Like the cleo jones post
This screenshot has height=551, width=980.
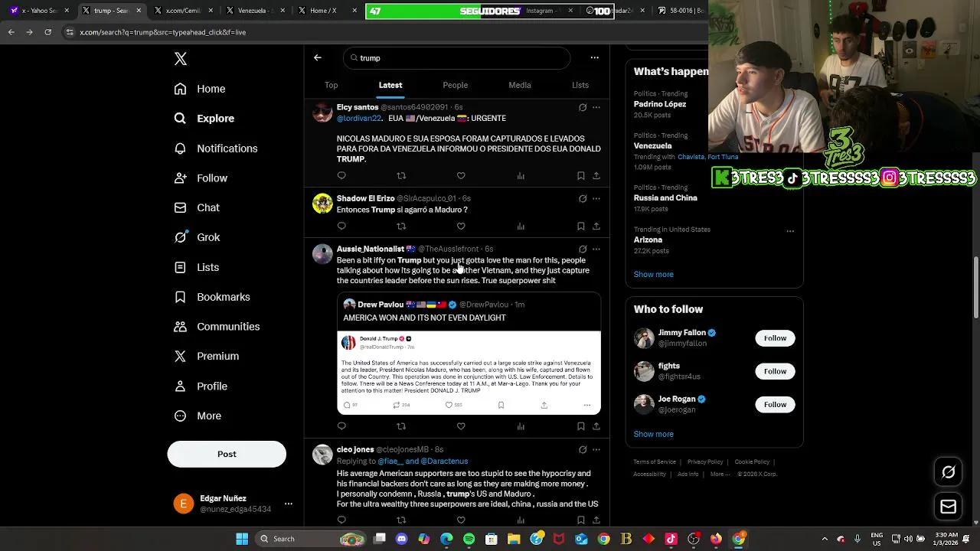461,520
